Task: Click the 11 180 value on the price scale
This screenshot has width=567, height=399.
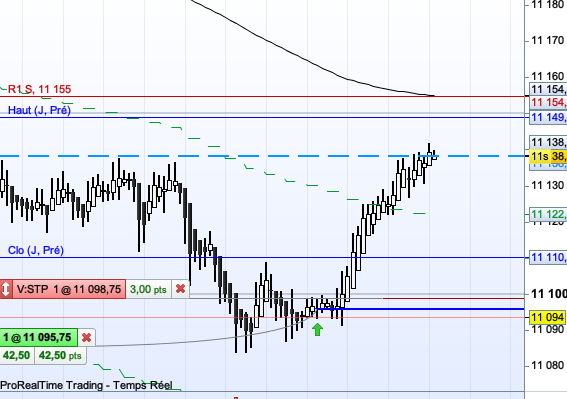Action: point(548,5)
